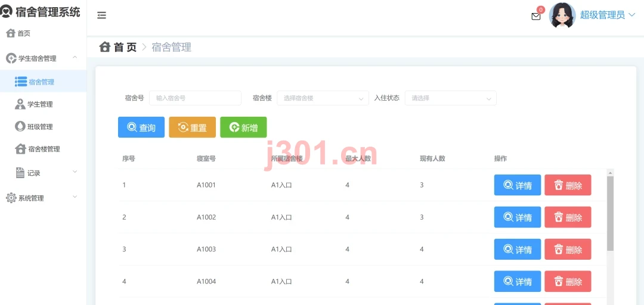This screenshot has width=644, height=305.
Task: Click the blue 查询 button
Action: pos(141,127)
